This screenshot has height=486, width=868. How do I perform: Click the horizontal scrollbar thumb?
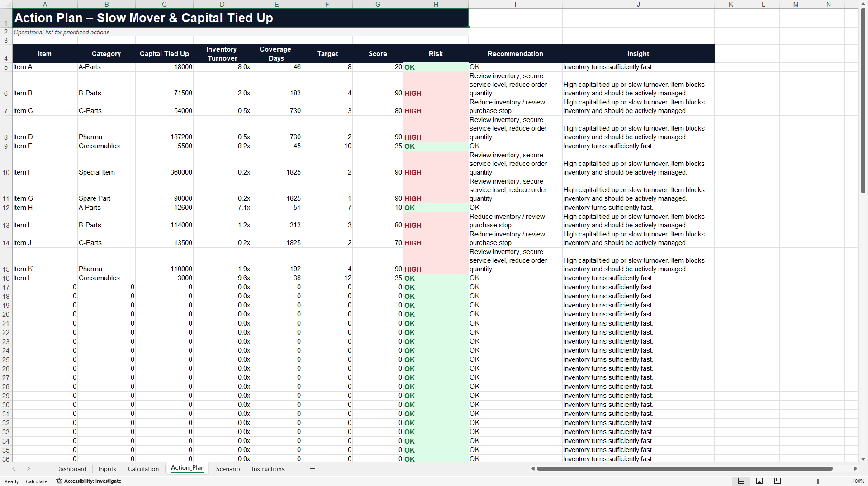[684, 469]
